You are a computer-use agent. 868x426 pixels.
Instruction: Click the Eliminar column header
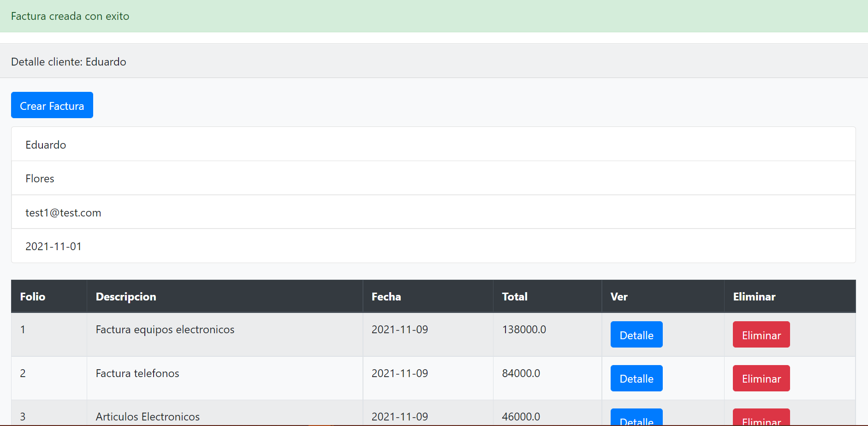coord(754,296)
